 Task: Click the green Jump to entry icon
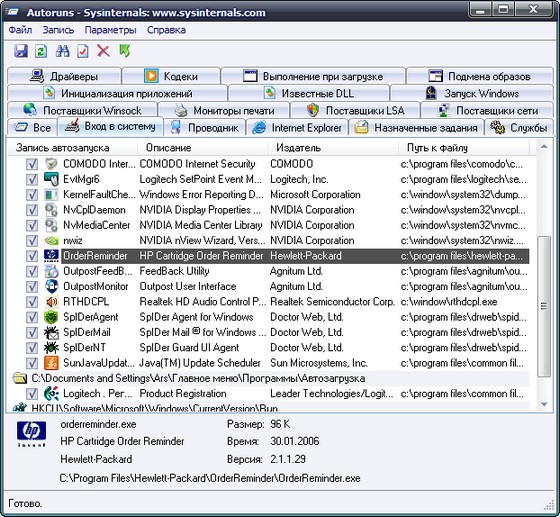point(125,51)
